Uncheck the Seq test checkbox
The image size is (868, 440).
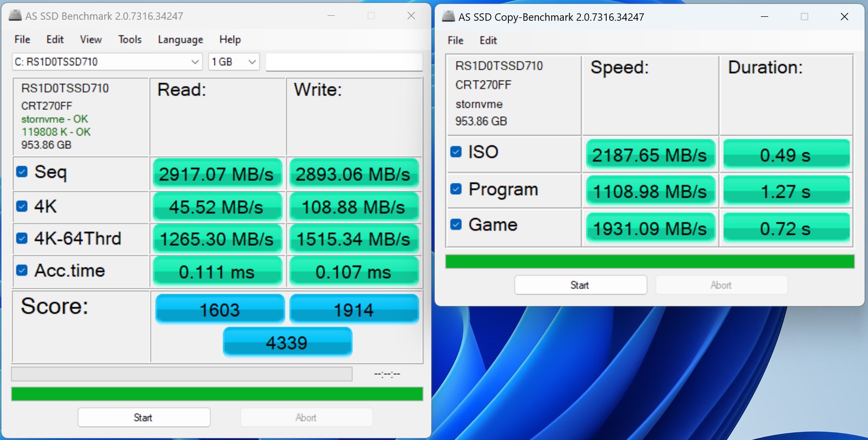22,172
